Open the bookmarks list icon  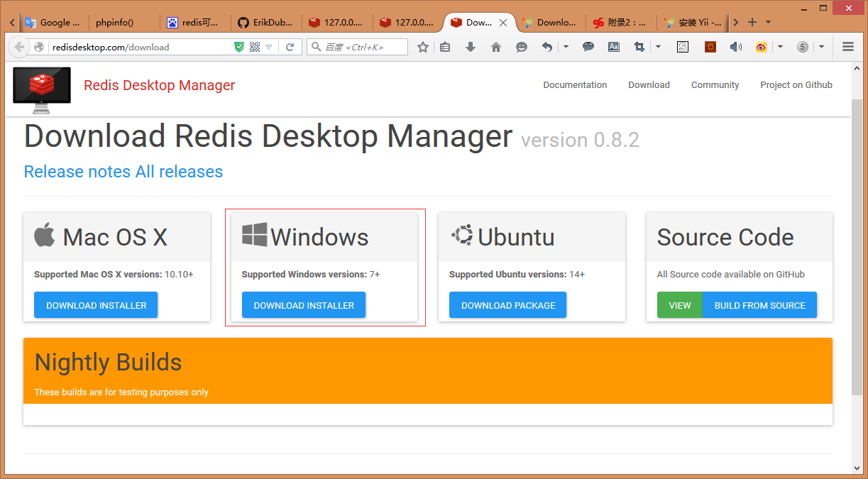pyautogui.click(x=445, y=47)
